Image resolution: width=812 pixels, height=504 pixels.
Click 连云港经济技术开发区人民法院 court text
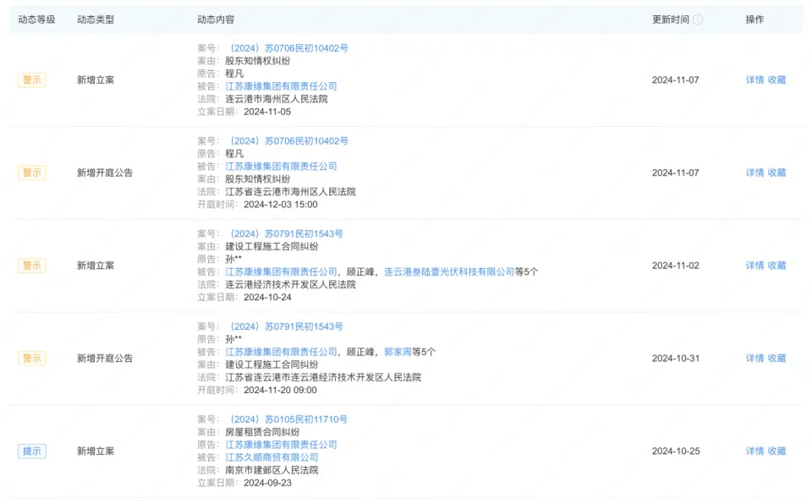[x=290, y=284]
